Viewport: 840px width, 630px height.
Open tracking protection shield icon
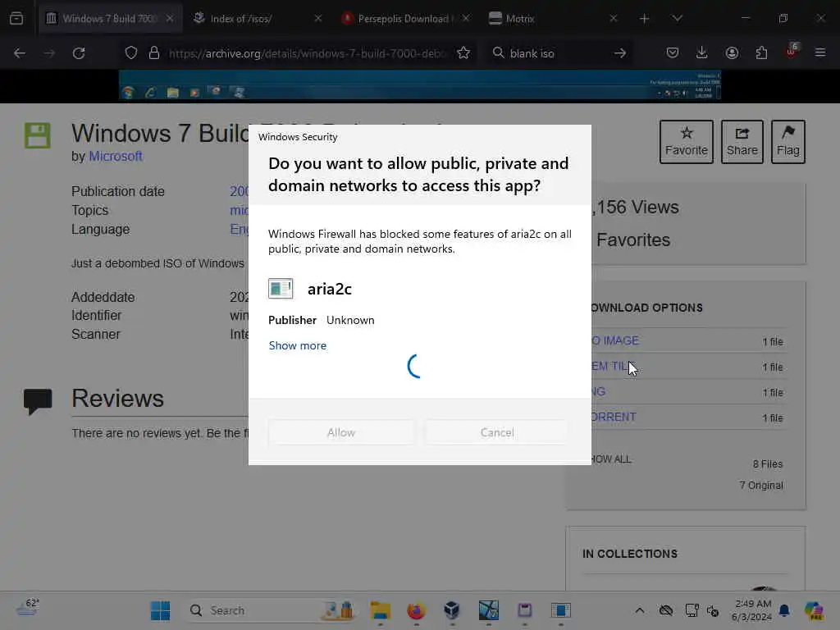pos(131,53)
